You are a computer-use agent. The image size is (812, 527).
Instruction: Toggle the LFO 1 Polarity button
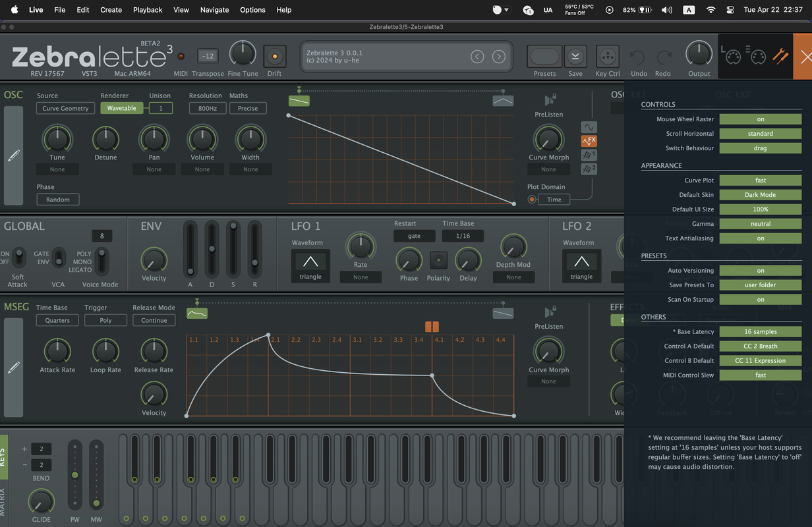(438, 260)
